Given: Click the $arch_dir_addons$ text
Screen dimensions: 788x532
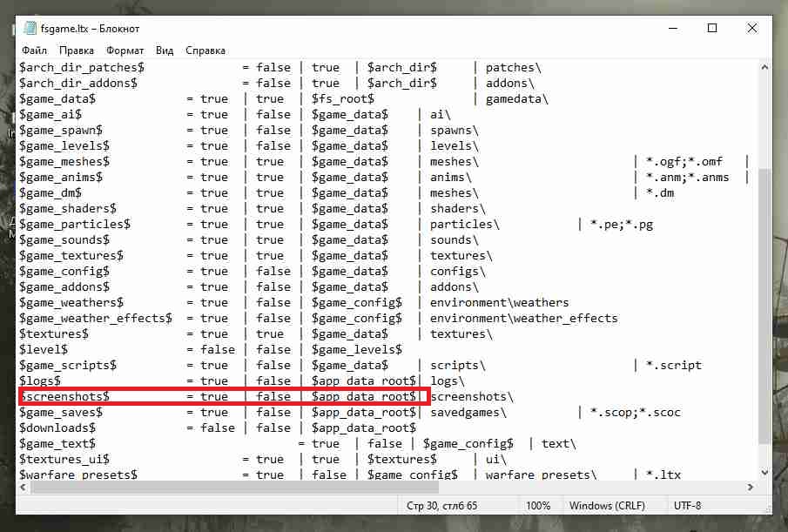Looking at the screenshot, I should (78, 83).
